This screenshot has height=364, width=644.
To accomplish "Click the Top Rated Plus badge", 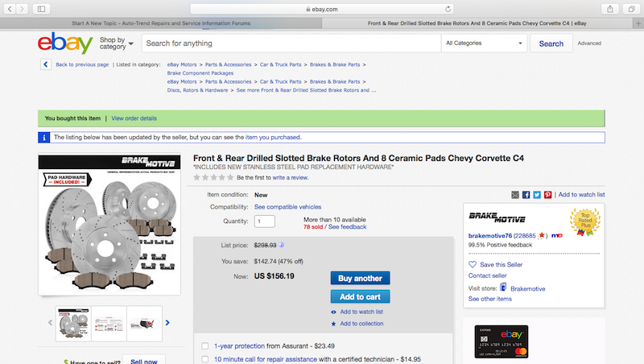I will 585,221.
